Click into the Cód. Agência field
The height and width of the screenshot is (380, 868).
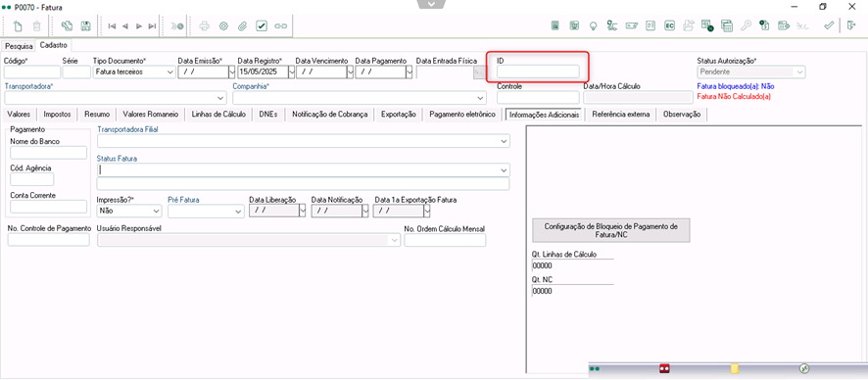coord(32,179)
